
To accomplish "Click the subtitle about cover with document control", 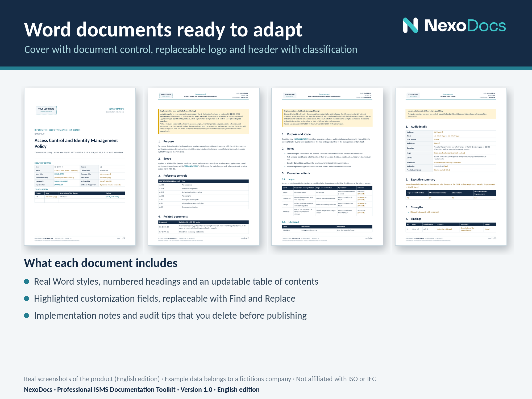I will [x=191, y=49].
